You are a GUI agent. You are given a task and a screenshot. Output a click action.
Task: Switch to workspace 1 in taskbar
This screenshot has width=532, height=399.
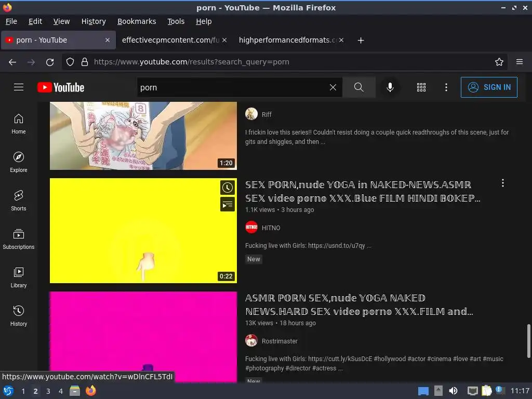(23, 391)
